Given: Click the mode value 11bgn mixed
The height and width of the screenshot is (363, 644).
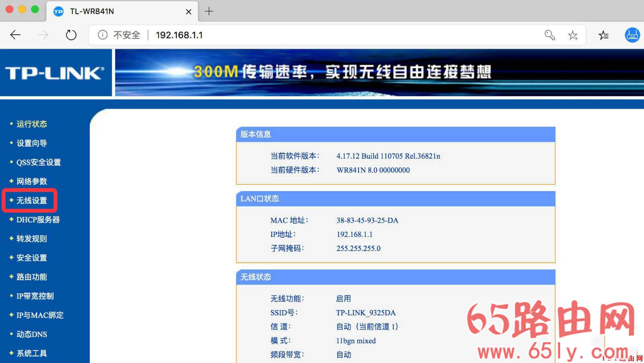Looking at the screenshot, I should point(356,341).
